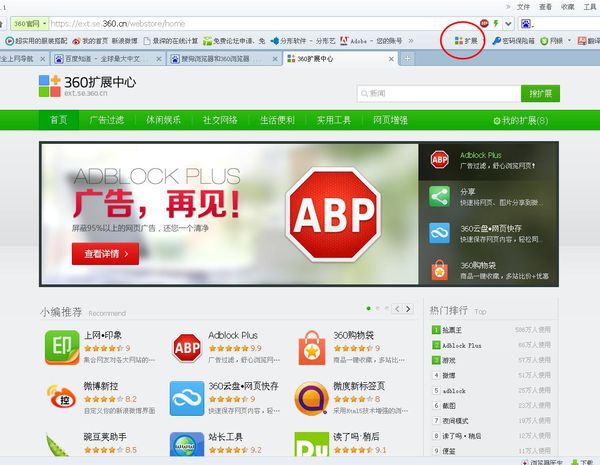Close the 360扩展中心 tab
The image size is (600, 465).
click(x=391, y=59)
